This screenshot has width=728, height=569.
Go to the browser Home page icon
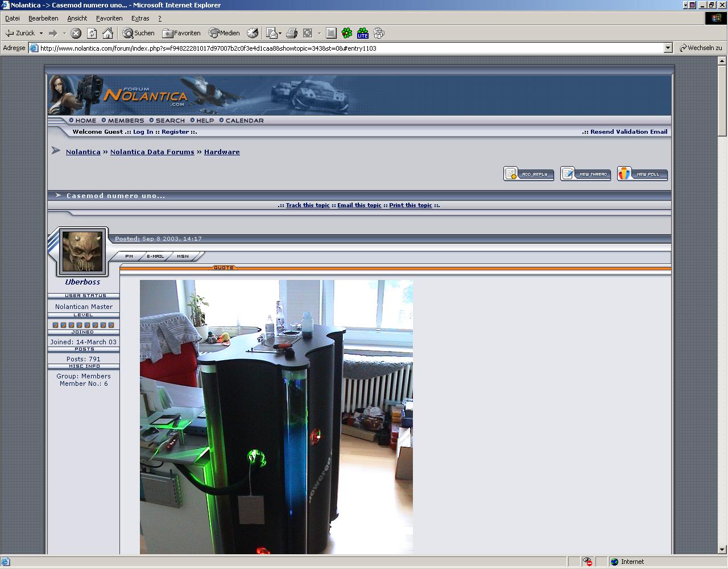tap(107, 33)
